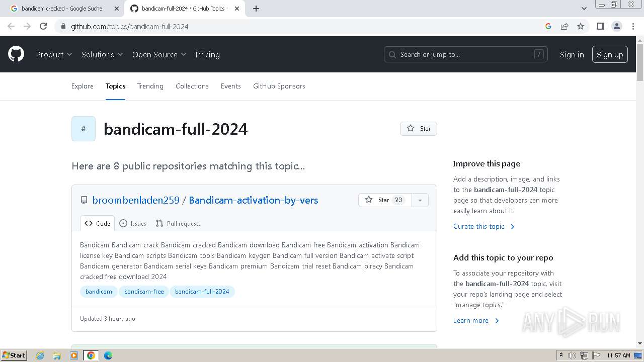Viewport: 644px width, 362px height.
Task: Click the taskbar clock showing 11:57 AM
Action: (618, 355)
